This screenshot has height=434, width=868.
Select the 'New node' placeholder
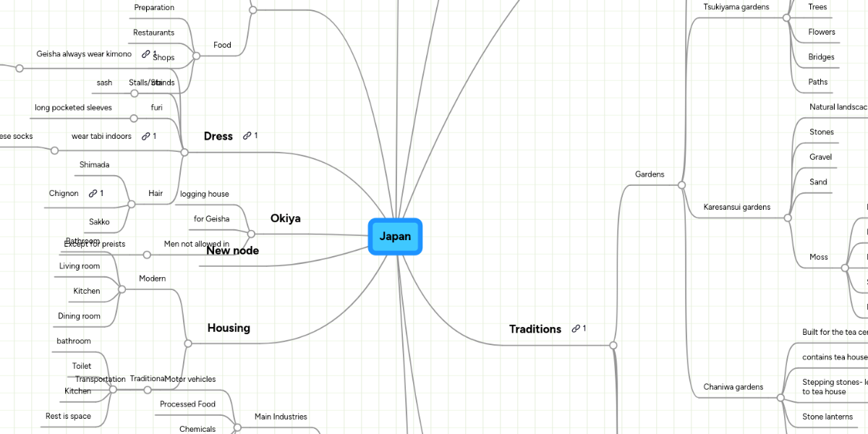point(231,250)
